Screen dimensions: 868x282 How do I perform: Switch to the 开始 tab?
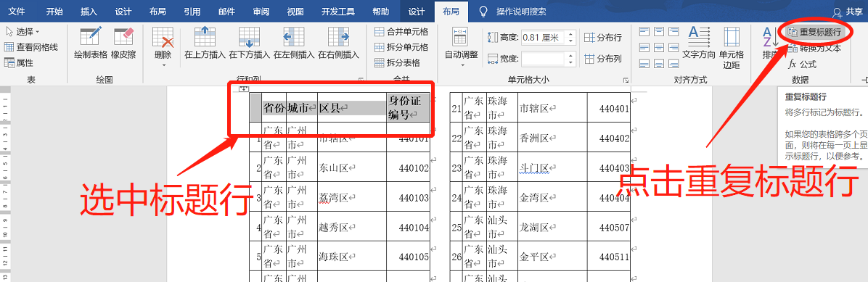[x=54, y=12]
